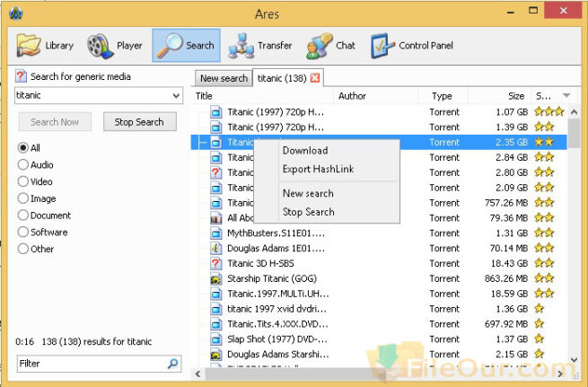
Task: Sort results by the Title column header
Action: (x=262, y=96)
